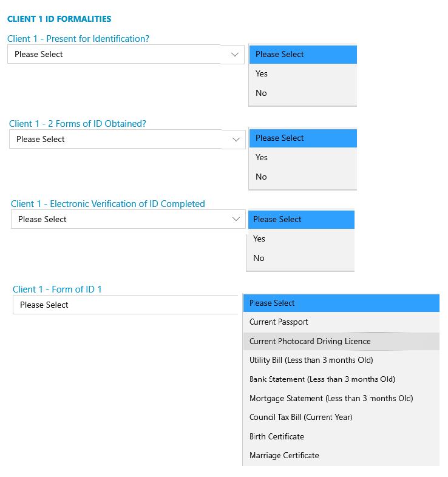Select Council Tax Bill (Current Year)
The image size is (448, 477).
341,417
